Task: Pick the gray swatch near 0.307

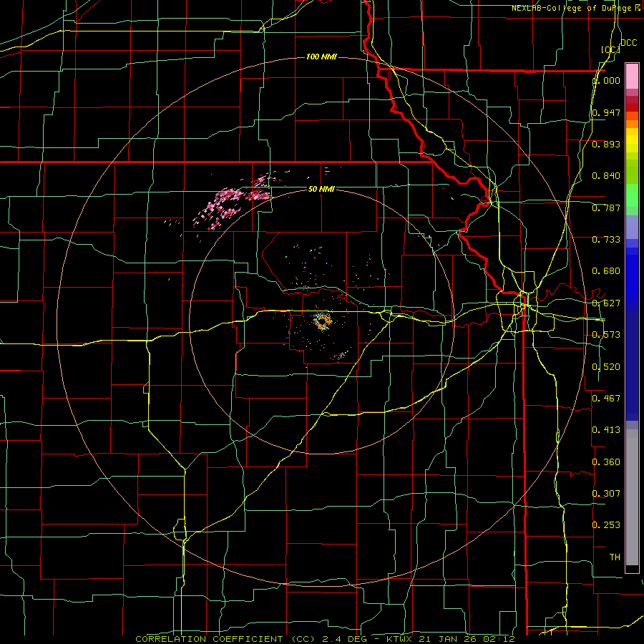Action: point(632,497)
